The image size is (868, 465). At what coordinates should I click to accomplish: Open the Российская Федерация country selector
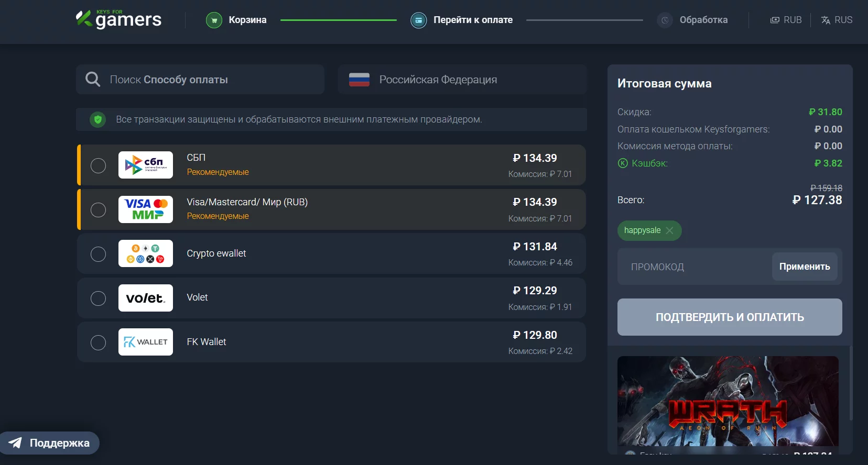click(x=462, y=80)
